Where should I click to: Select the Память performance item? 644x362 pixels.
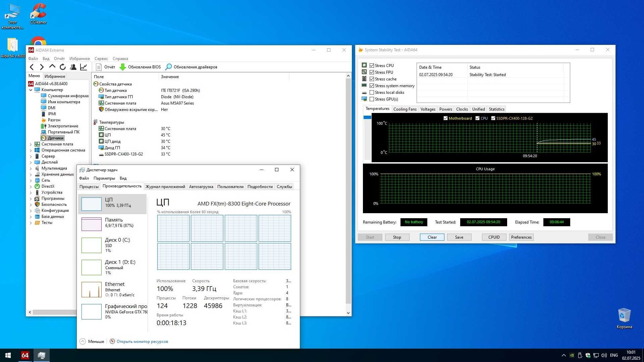pos(112,224)
